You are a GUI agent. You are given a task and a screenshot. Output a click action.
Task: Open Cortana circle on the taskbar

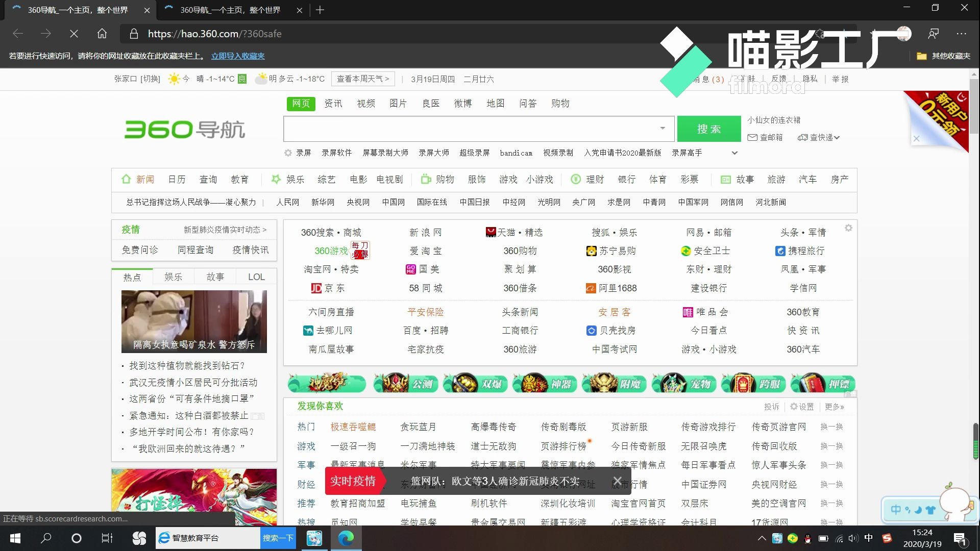77,538
